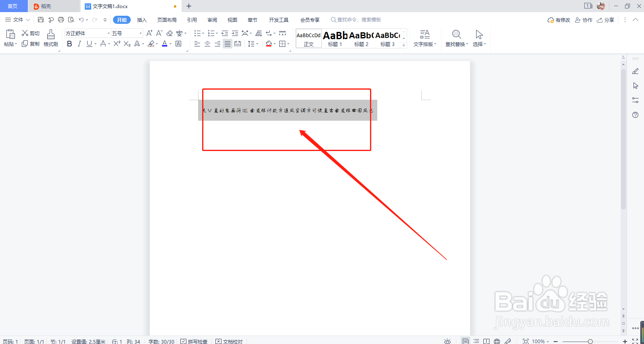Open the sidebar settings sliders icon
644x344 pixels.
(x=636, y=100)
